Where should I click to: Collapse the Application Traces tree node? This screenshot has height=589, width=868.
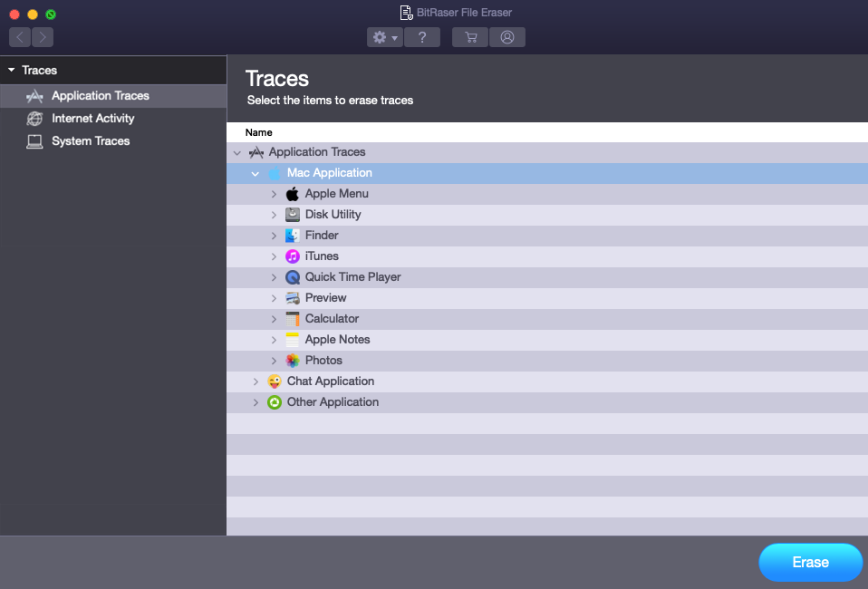coord(236,153)
